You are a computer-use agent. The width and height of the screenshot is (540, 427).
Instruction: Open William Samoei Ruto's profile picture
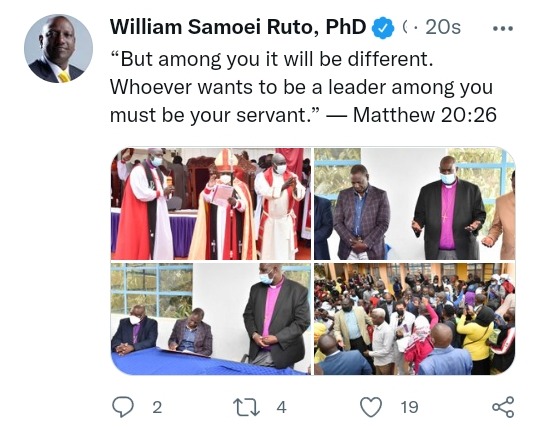[59, 49]
